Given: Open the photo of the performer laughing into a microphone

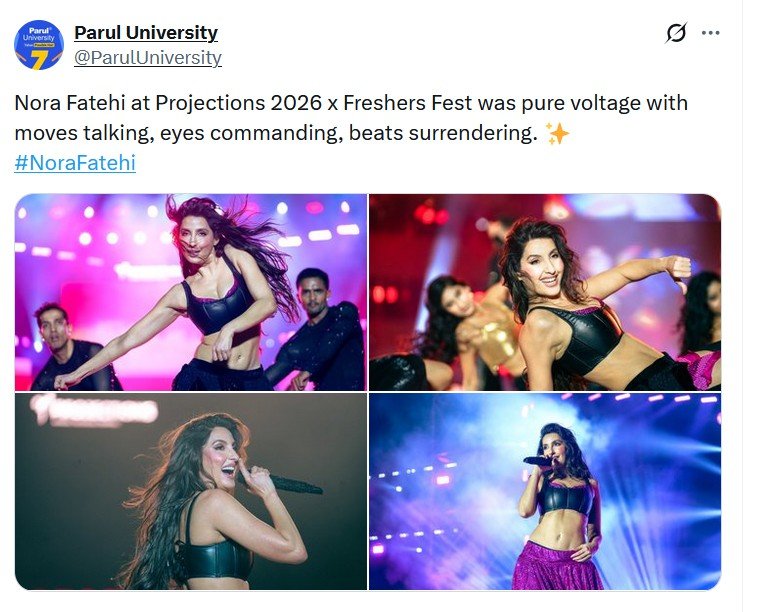Looking at the screenshot, I should click(x=190, y=491).
